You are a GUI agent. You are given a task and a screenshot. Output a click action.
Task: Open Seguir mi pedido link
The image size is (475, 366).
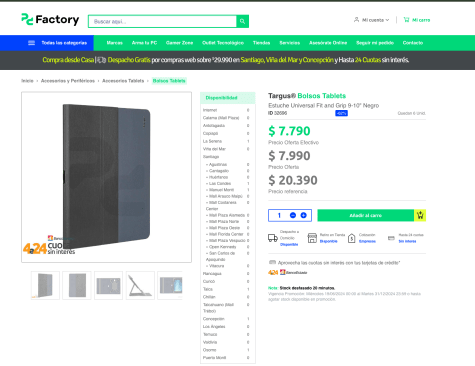375,43
